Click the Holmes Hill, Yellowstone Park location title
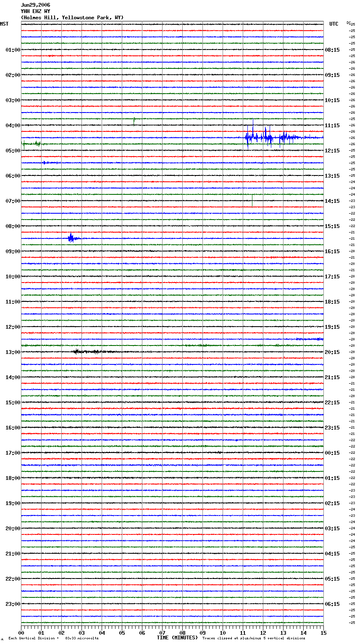Viewport: 357px width, 644px height. (72, 18)
